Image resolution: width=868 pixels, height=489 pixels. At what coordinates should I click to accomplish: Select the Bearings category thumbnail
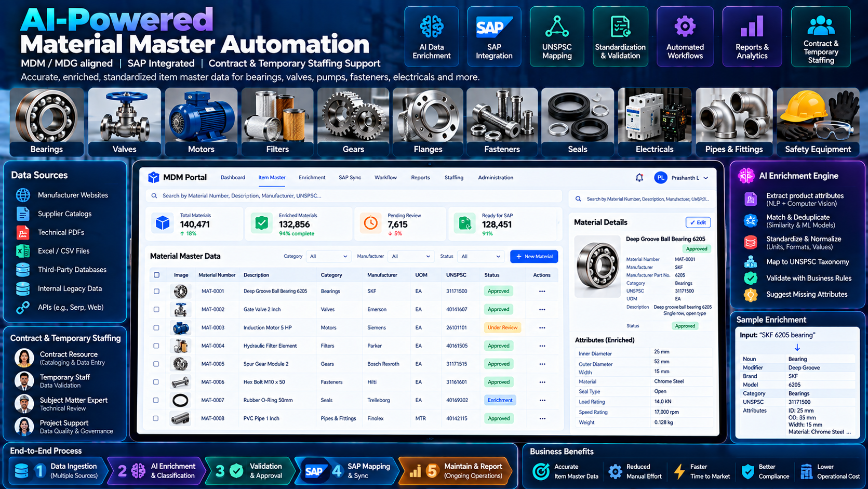pos(46,122)
